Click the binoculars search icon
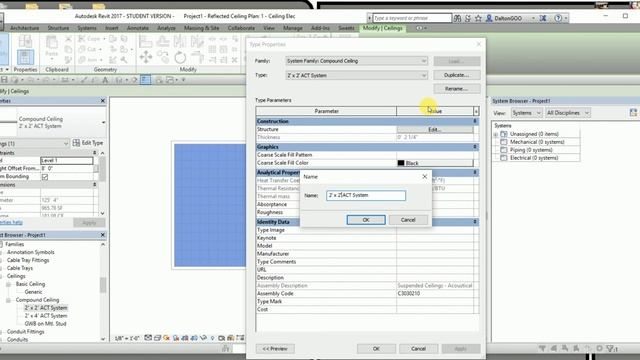 pyautogui.click(x=458, y=18)
